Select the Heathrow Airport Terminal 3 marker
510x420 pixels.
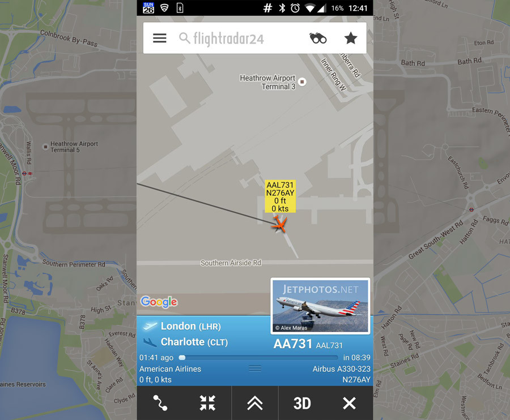click(x=302, y=82)
